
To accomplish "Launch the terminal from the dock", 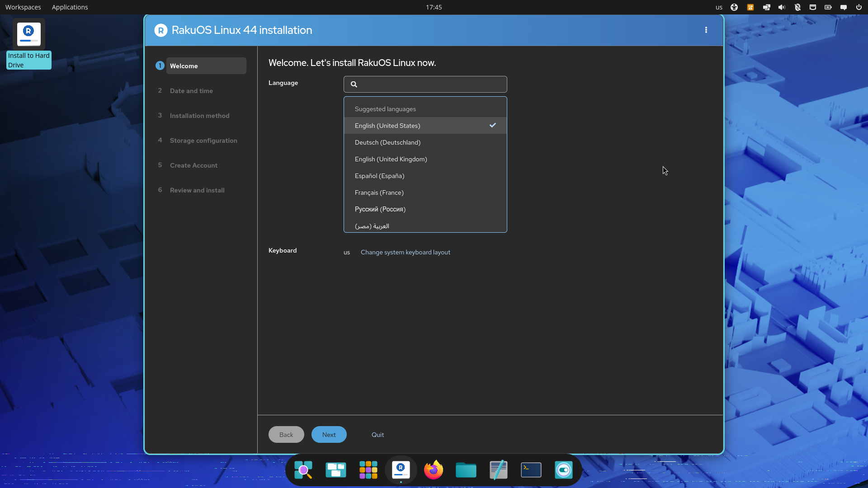I will [531, 470].
